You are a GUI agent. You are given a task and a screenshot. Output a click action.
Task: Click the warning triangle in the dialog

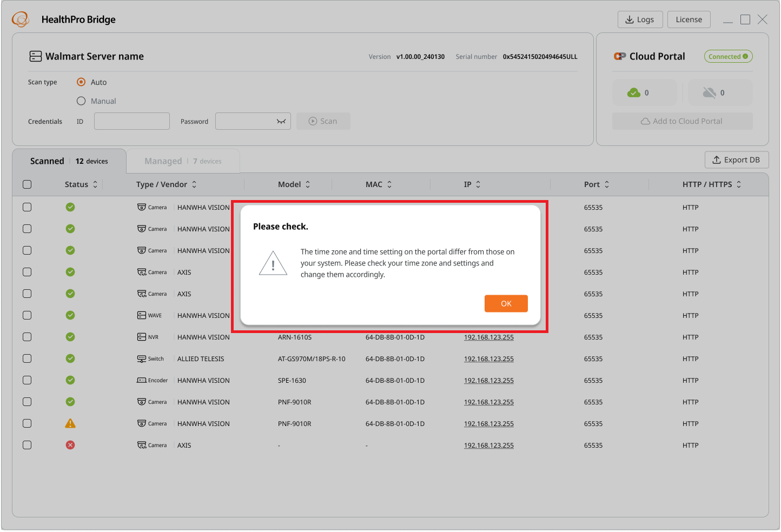coord(273,263)
